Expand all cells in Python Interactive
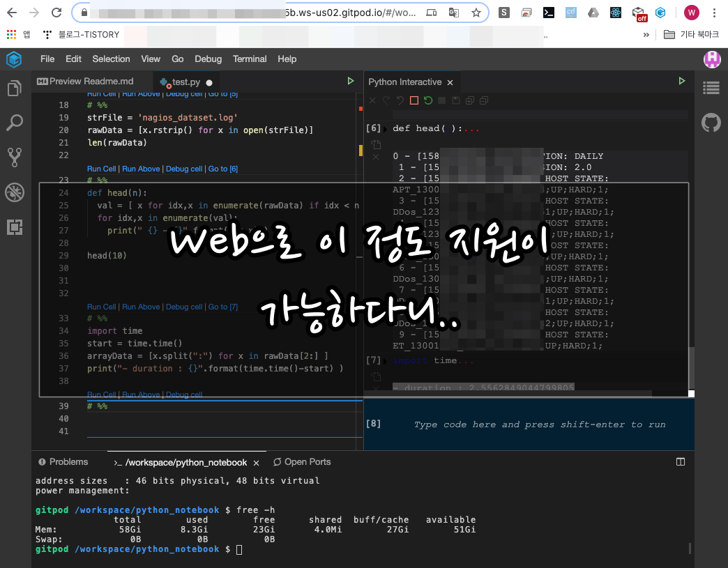Viewport: 728px width, 568px height. pos(470,100)
